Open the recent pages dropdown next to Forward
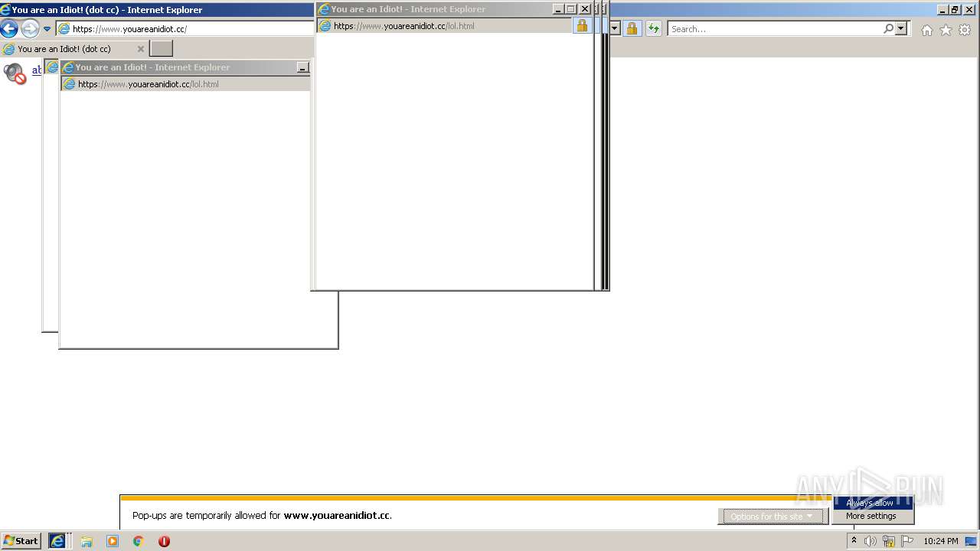 point(47,29)
